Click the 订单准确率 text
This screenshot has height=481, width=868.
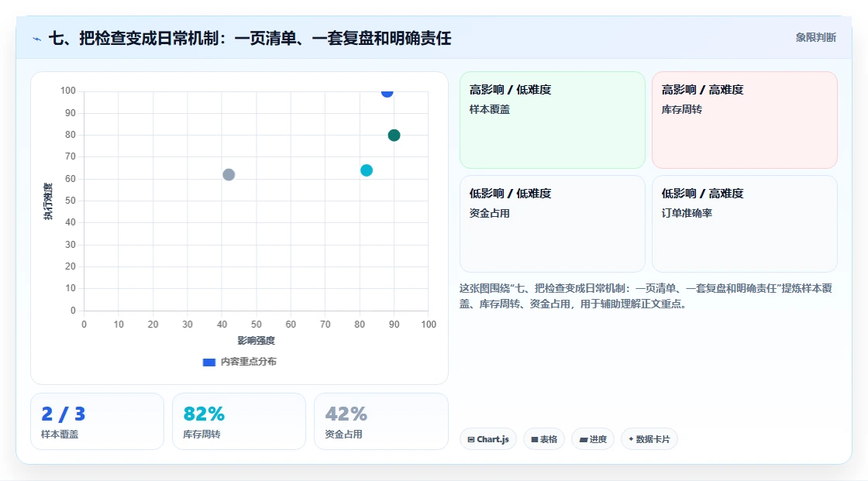[687, 213]
